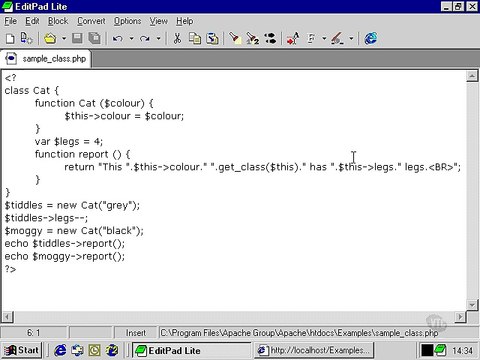This screenshot has height=360, width=480.
Task: Expand the color brush dropdown arrow
Action: pos(351,39)
